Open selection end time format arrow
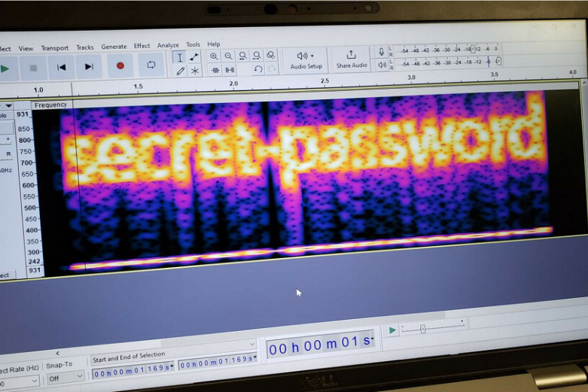 click(255, 357)
